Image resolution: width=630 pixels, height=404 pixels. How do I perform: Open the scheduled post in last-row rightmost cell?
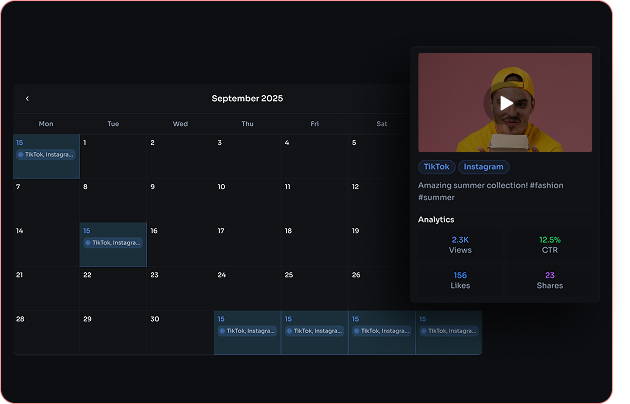[448, 331]
